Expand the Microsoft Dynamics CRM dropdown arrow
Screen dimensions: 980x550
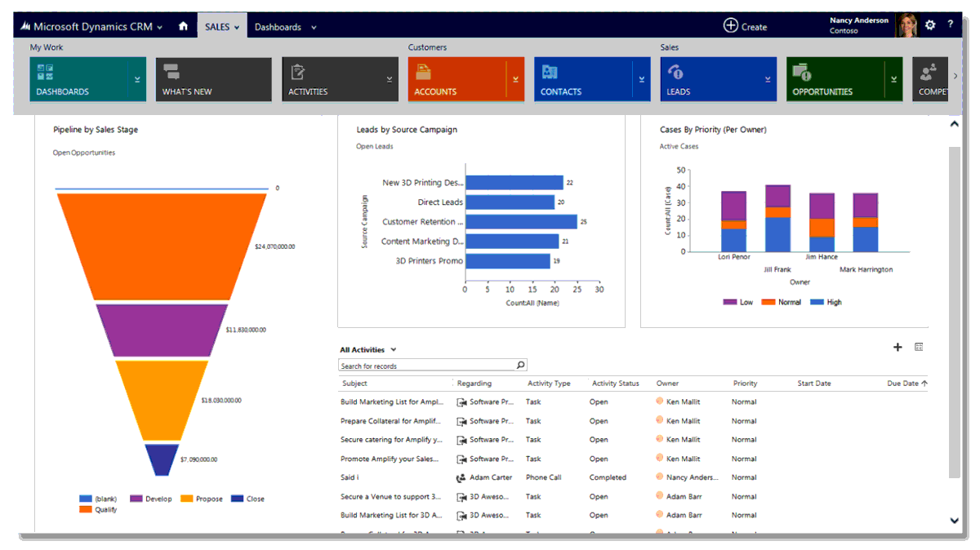point(159,27)
